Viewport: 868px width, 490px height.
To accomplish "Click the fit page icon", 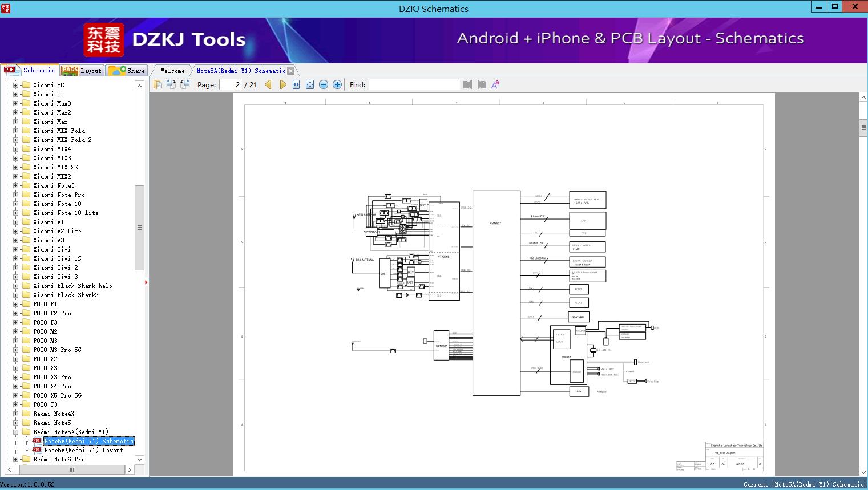I will (310, 84).
